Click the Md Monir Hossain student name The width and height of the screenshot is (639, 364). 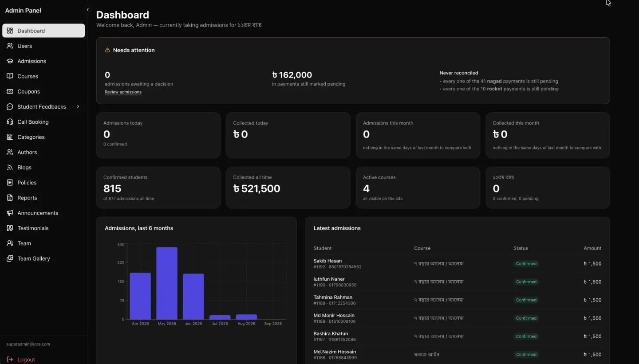coord(334,315)
